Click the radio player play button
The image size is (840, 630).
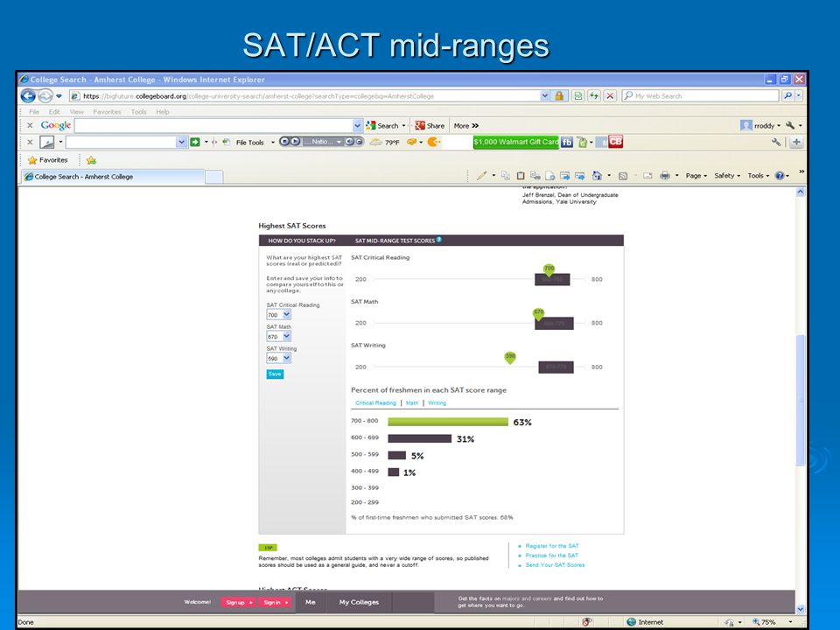(x=294, y=142)
